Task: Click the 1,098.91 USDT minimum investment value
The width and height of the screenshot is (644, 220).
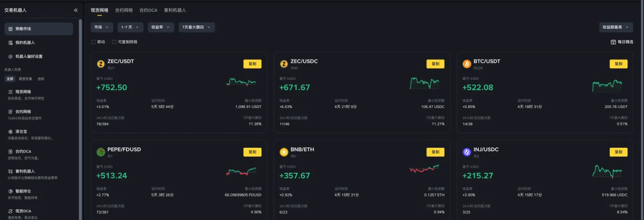Action: (248, 107)
